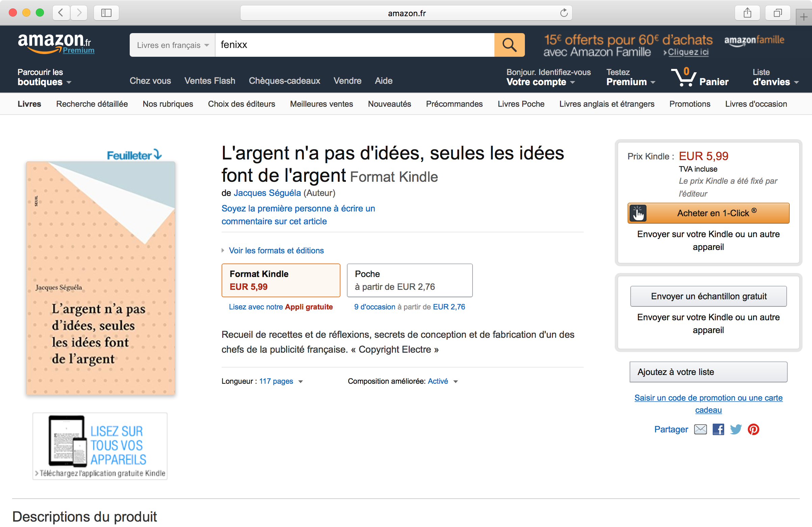Open Composition améliorée Activé dropdown
Viewport: 812px width, 527px height.
pyautogui.click(x=442, y=381)
